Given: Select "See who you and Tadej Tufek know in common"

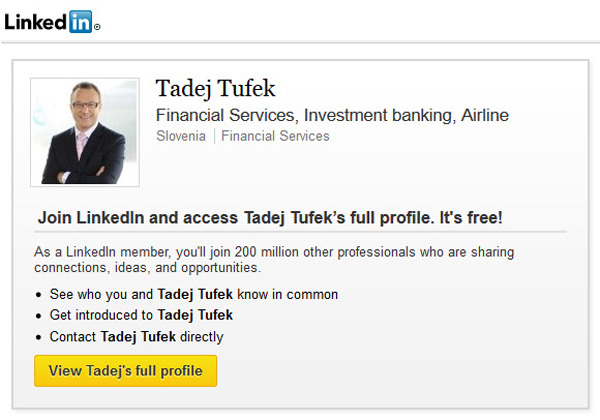Looking at the screenshot, I should coord(193,295).
